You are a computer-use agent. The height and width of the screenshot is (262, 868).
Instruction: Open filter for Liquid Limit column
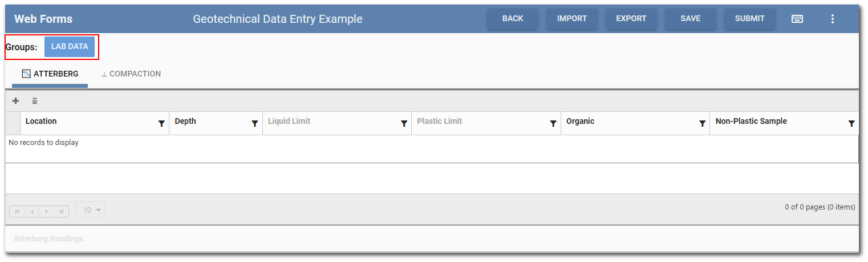tap(404, 123)
